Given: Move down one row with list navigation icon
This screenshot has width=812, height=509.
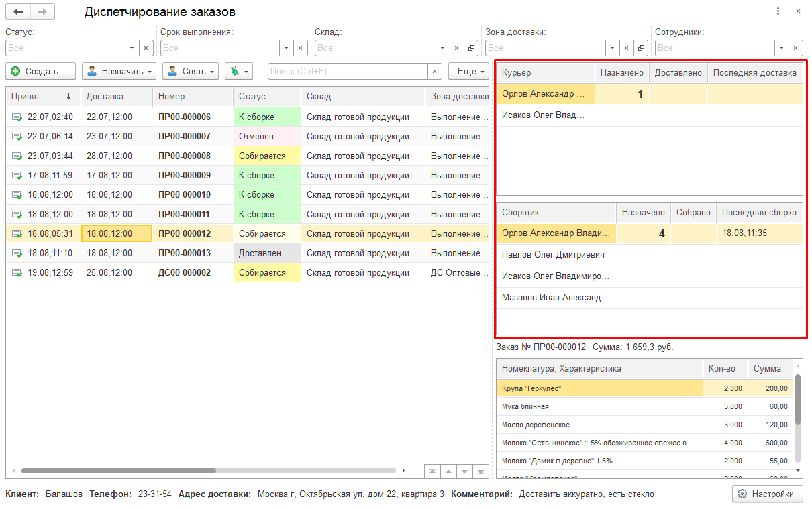Looking at the screenshot, I should (x=464, y=471).
